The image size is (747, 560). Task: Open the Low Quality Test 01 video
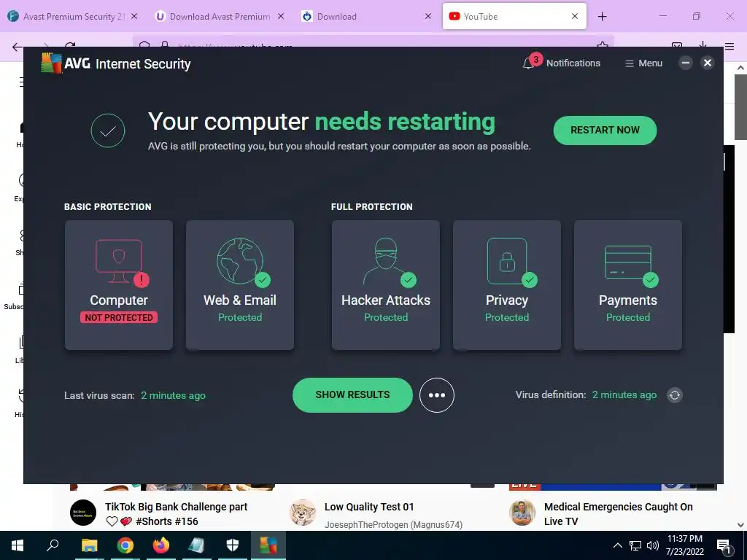pos(369,507)
